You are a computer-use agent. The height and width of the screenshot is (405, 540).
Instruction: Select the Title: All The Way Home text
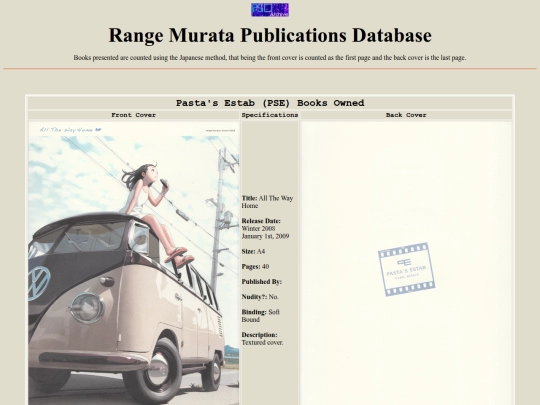[x=267, y=202]
